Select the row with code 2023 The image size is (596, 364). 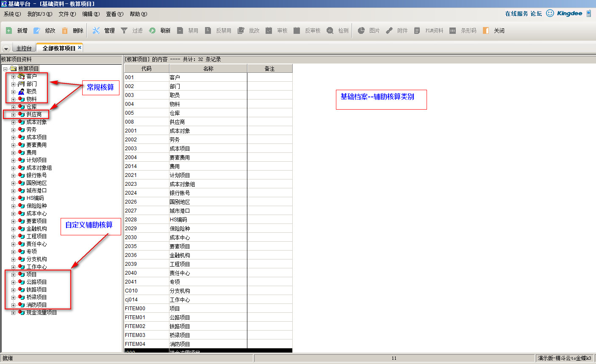click(x=131, y=184)
